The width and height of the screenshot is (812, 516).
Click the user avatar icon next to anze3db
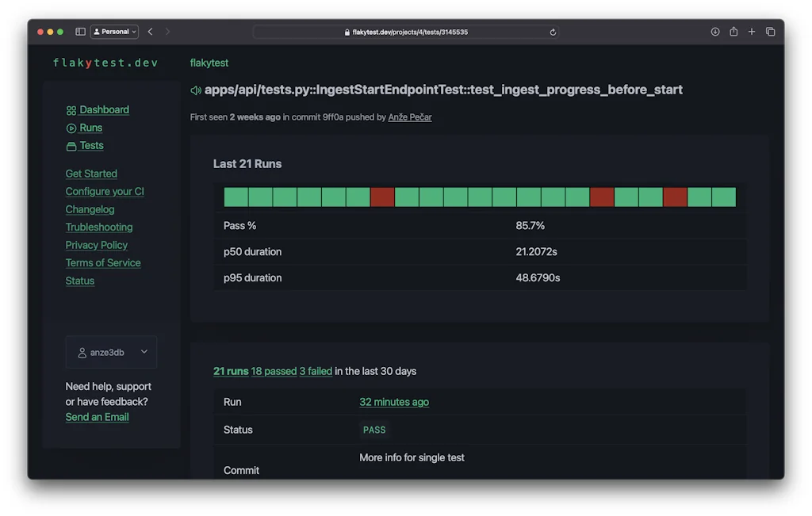(82, 352)
